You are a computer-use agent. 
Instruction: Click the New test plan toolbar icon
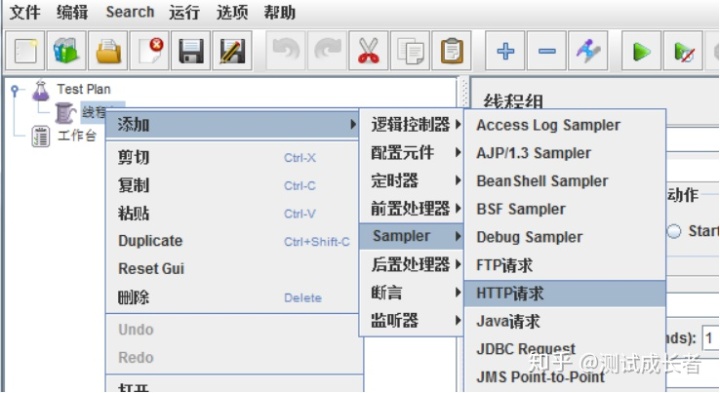[x=25, y=51]
